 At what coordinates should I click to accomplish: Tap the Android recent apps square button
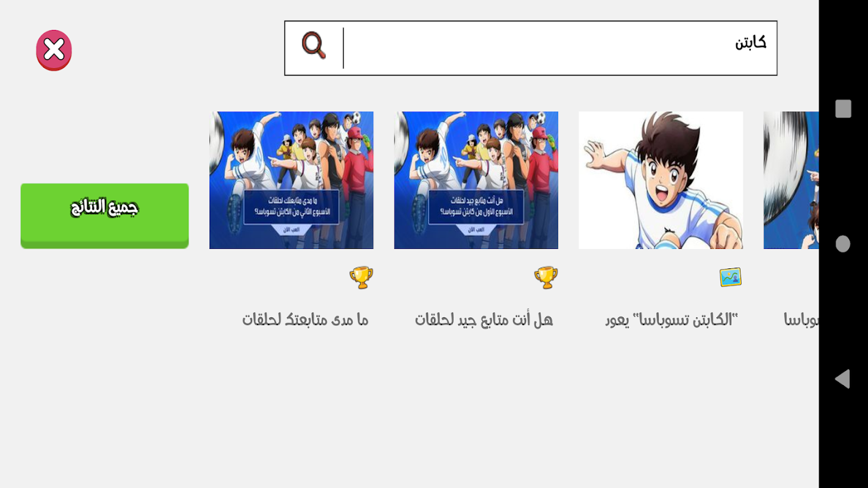click(x=843, y=109)
